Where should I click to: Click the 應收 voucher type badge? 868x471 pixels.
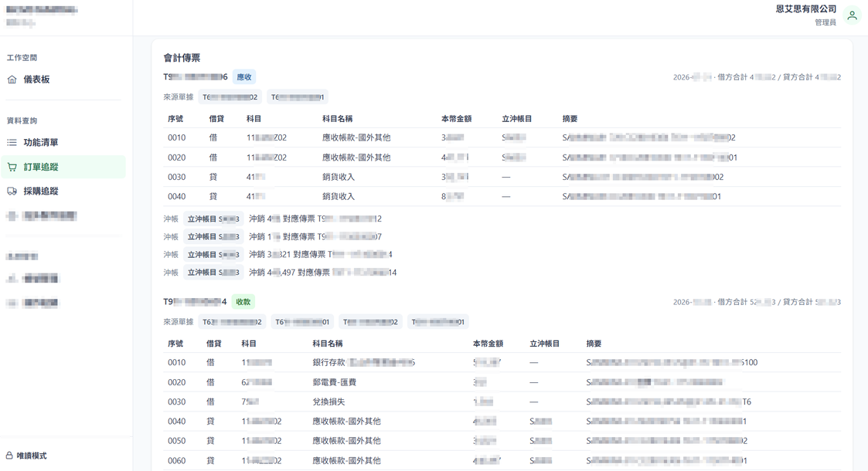(244, 77)
